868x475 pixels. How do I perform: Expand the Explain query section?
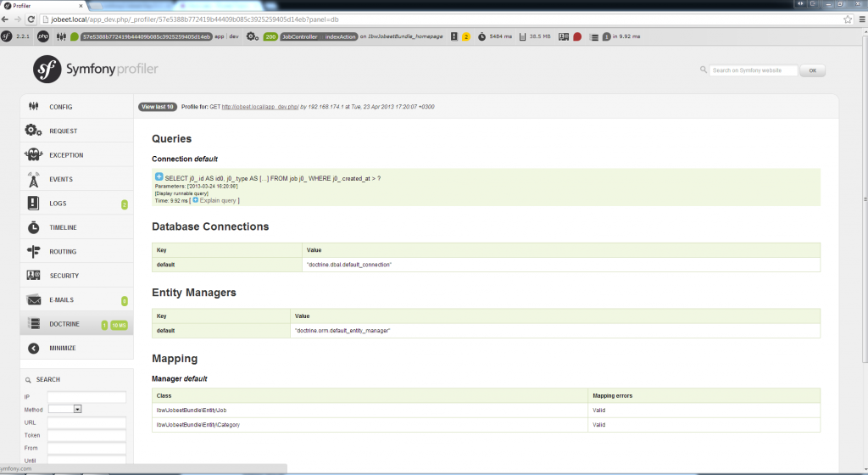pos(214,200)
